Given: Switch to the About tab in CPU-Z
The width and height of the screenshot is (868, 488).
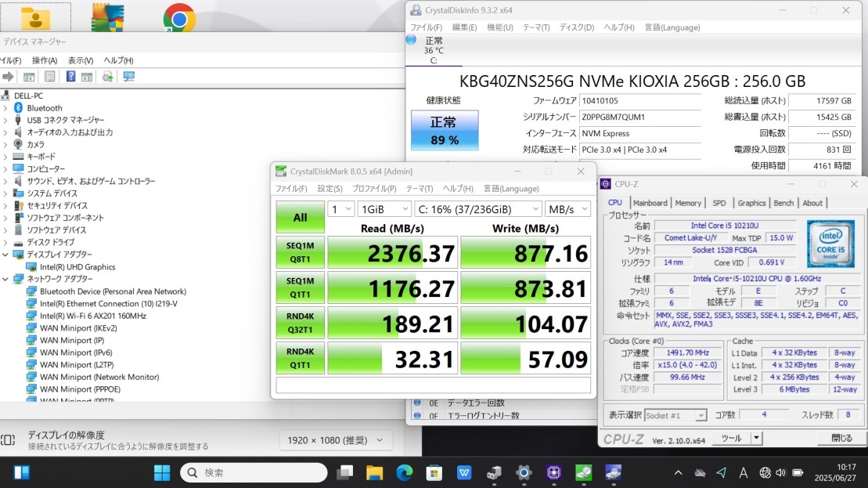Looking at the screenshot, I should (812, 204).
